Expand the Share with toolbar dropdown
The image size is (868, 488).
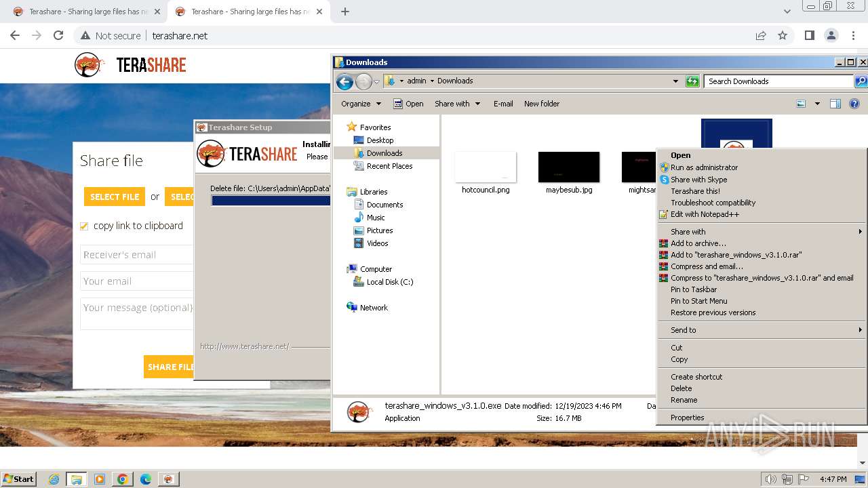click(x=458, y=104)
